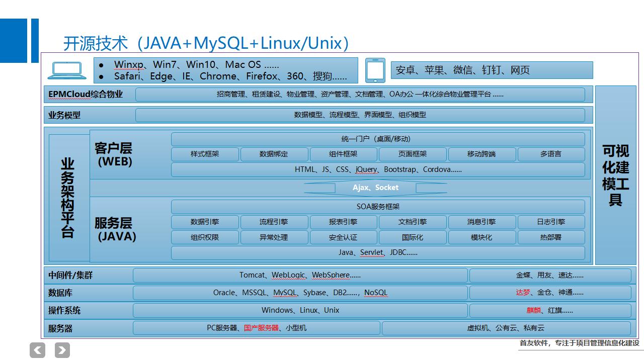Image resolution: width=644 pixels, height=362 pixels.
Task: Click the 数据模型、流程模型 box
Action: [360, 115]
